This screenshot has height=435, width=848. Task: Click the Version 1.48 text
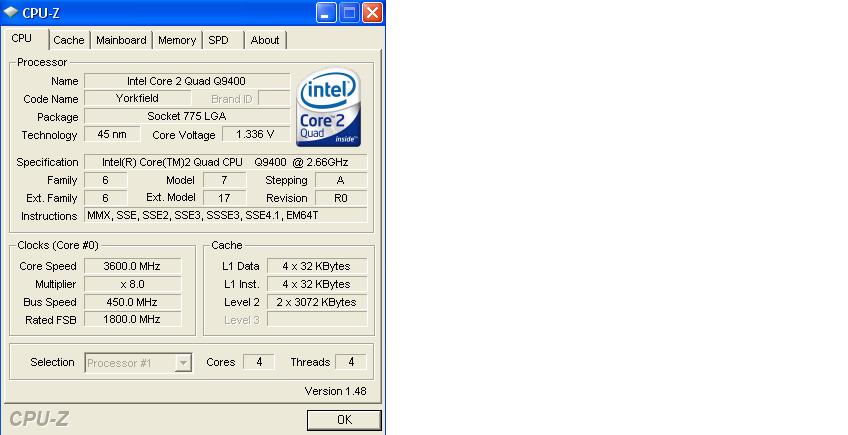click(x=335, y=391)
